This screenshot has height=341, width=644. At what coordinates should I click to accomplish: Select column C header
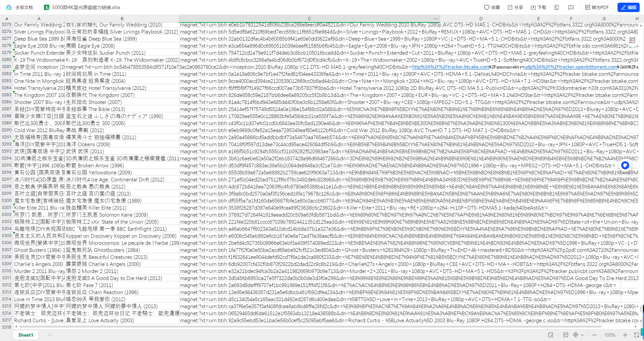pyautogui.click(x=309, y=18)
